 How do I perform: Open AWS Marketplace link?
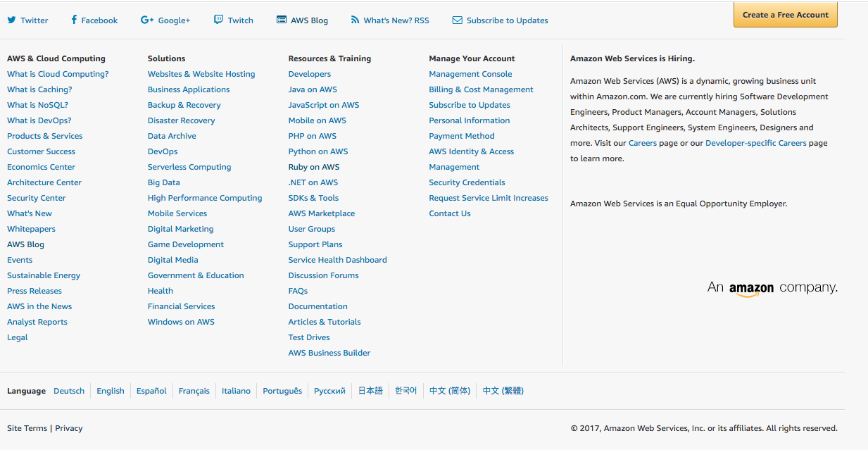pyautogui.click(x=322, y=213)
